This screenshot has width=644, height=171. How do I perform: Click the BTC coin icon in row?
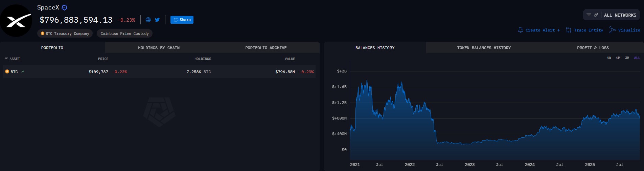pyautogui.click(x=7, y=72)
